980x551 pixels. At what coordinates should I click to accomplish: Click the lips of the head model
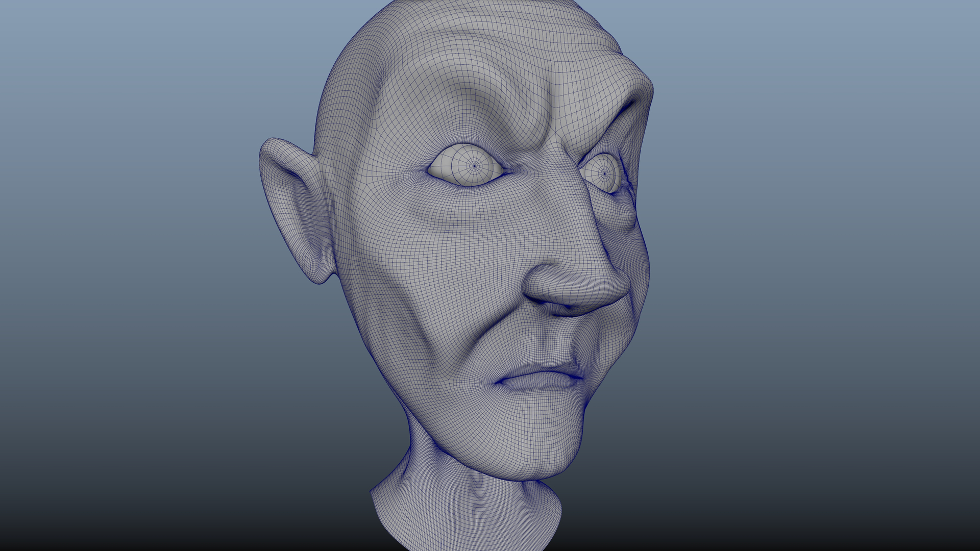click(x=539, y=378)
